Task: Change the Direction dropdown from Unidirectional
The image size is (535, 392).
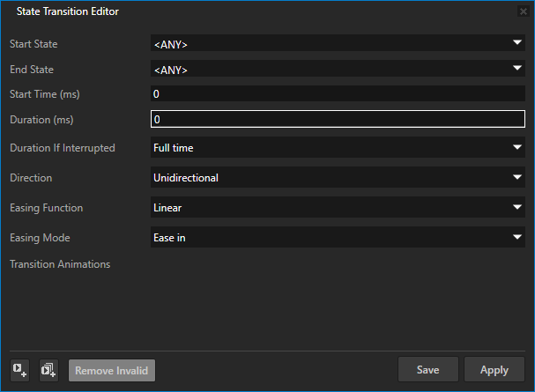Action: point(338,178)
